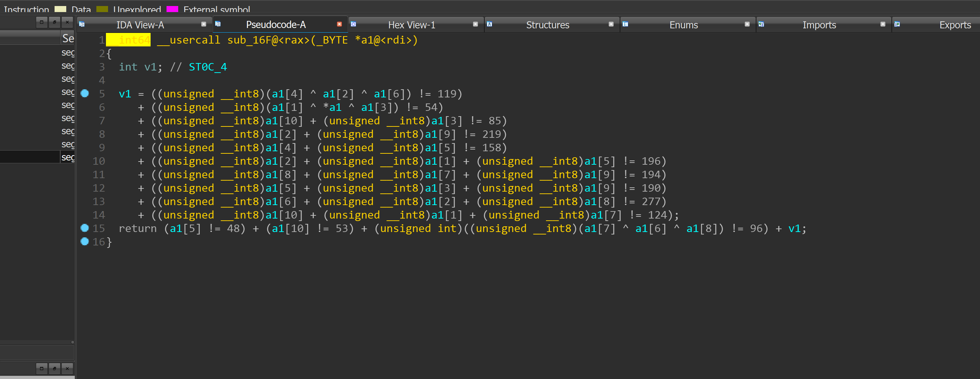The width and height of the screenshot is (980, 379).
Task: Click the "External symbol" legend label
Action: (217, 10)
